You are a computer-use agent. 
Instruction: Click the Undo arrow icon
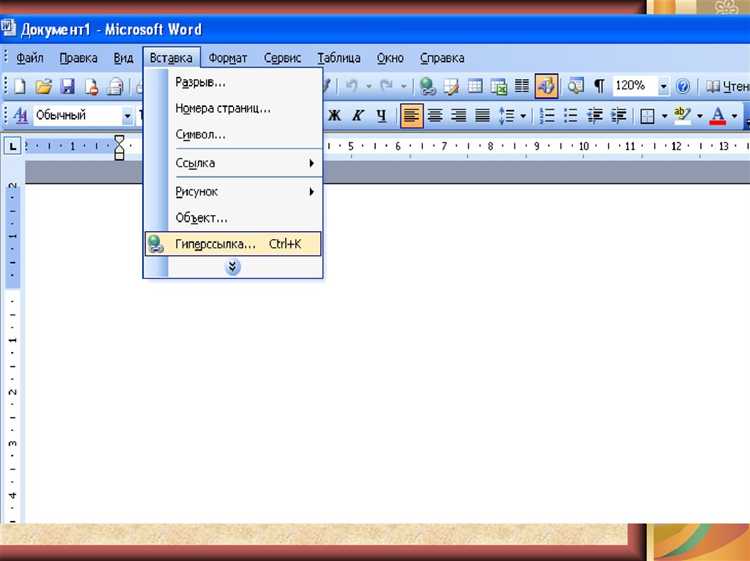352,86
